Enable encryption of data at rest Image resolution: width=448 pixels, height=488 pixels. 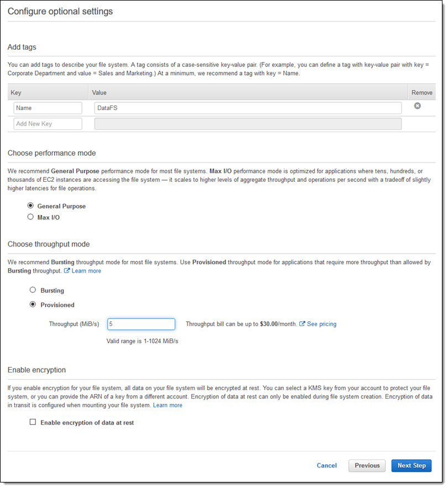pyautogui.click(x=33, y=422)
